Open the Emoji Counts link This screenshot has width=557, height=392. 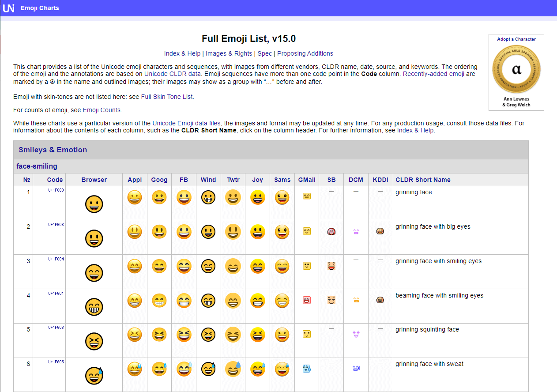102,110
